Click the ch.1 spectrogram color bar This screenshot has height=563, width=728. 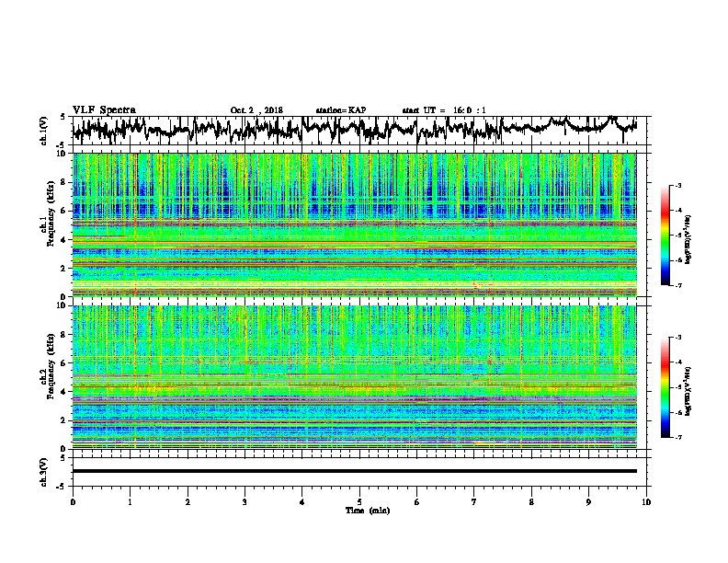(x=665, y=236)
